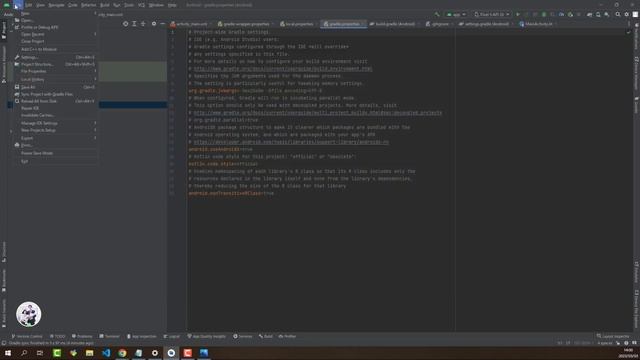
Task: Toggle Power Save Mode in File menu
Action: point(56,153)
